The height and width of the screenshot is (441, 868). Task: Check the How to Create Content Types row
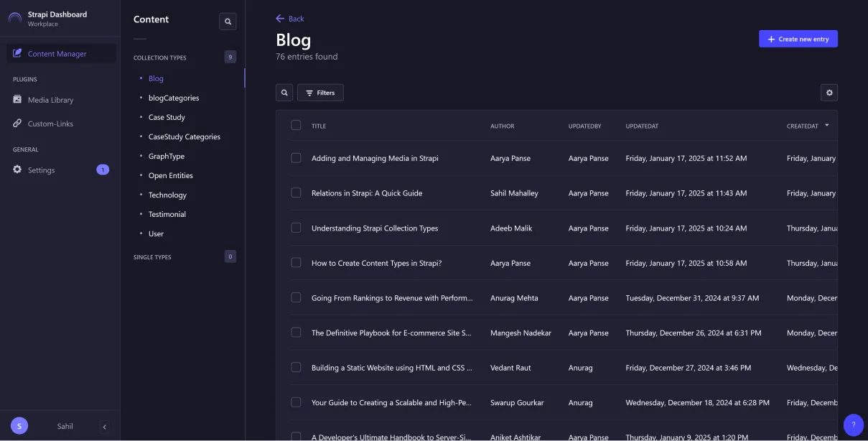[x=296, y=262]
